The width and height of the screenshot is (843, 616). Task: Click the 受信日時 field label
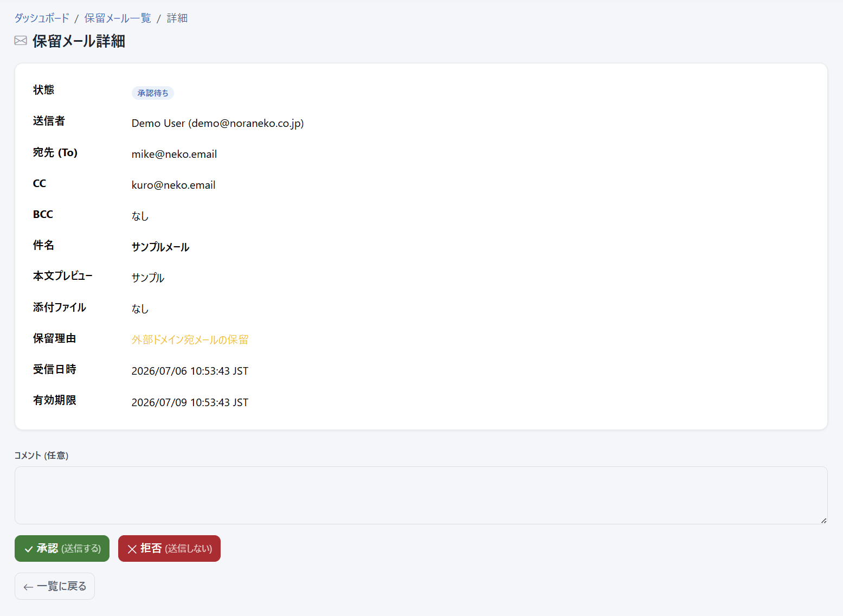(x=54, y=369)
